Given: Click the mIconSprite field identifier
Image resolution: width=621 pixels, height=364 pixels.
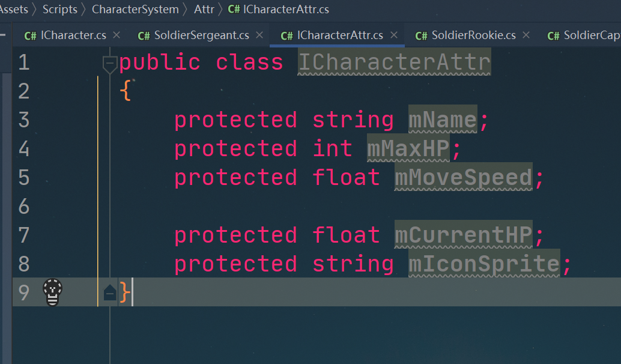Looking at the screenshot, I should pyautogui.click(x=484, y=264).
